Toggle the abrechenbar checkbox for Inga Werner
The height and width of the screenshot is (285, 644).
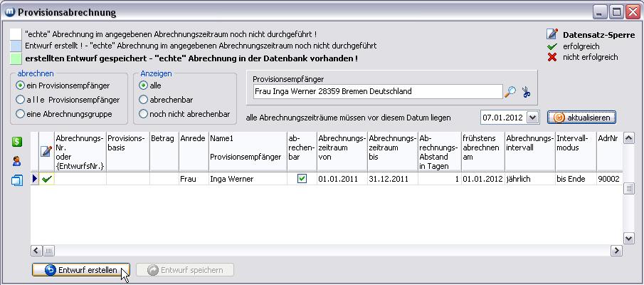(x=302, y=180)
